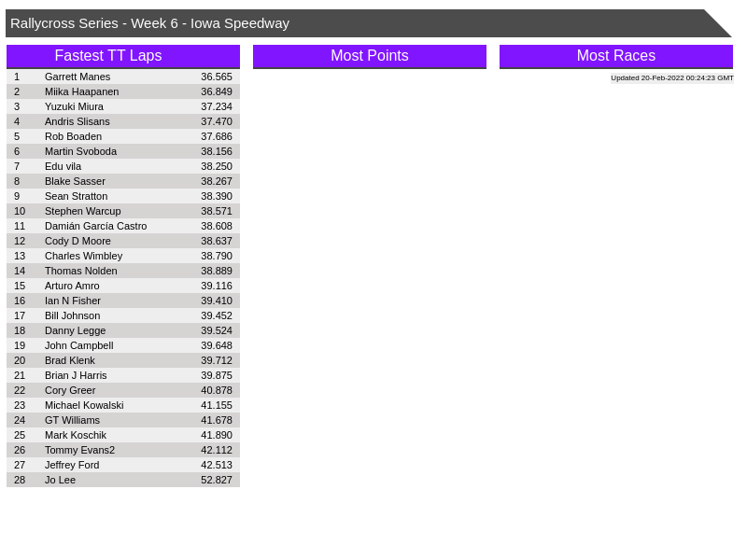This screenshot has height=560, width=747.
Task: Select last-place driver Jo Lee
Action: pos(60,480)
